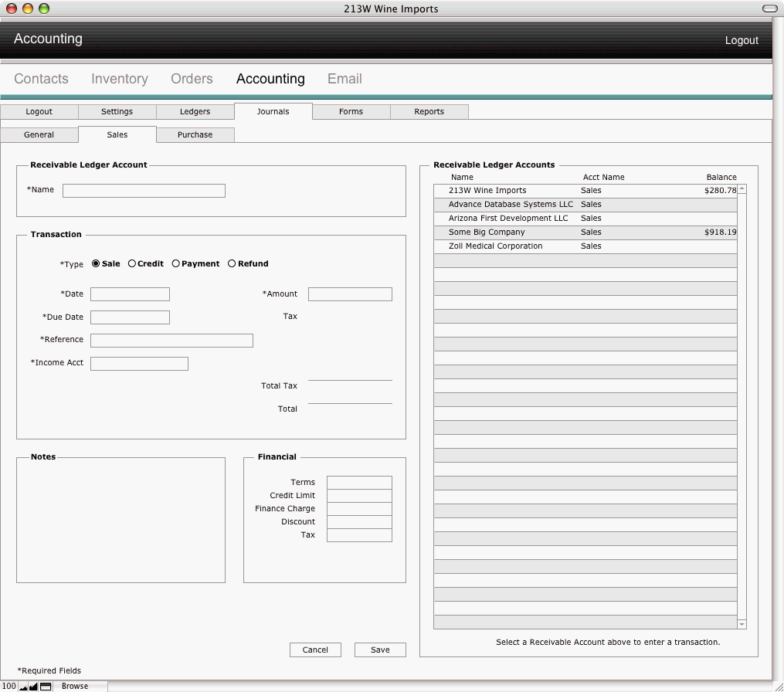Click the Credit Limit field

[x=359, y=496]
